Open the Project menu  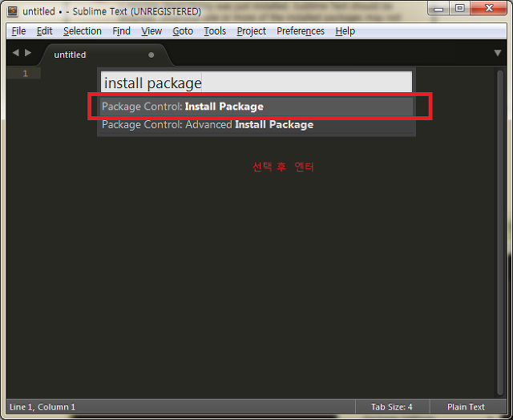[251, 31]
